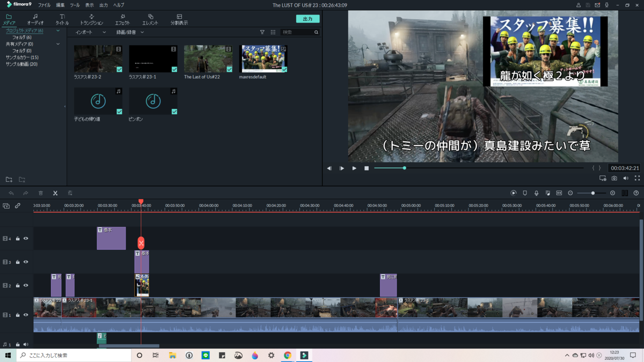The image size is (644, 362).
Task: Open Chrome from Windows taskbar
Action: 288,356
